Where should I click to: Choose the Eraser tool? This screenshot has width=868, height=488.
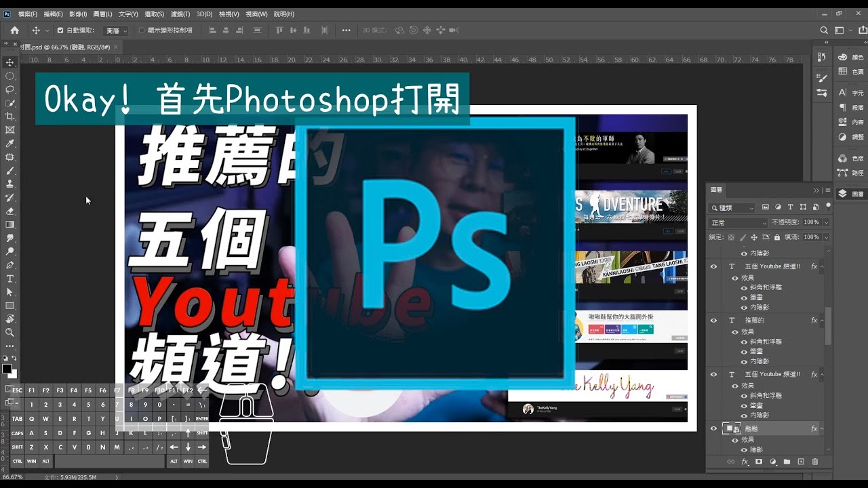9,211
